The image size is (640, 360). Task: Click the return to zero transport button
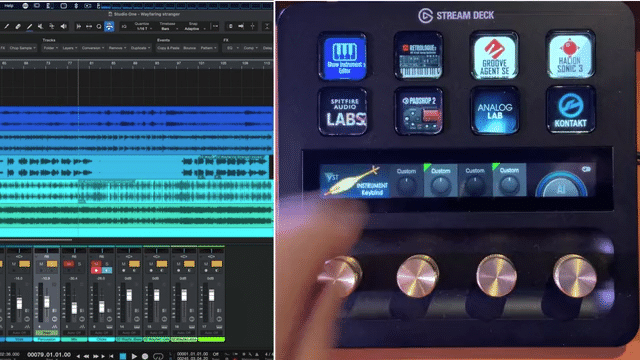pyautogui.click(x=111, y=356)
